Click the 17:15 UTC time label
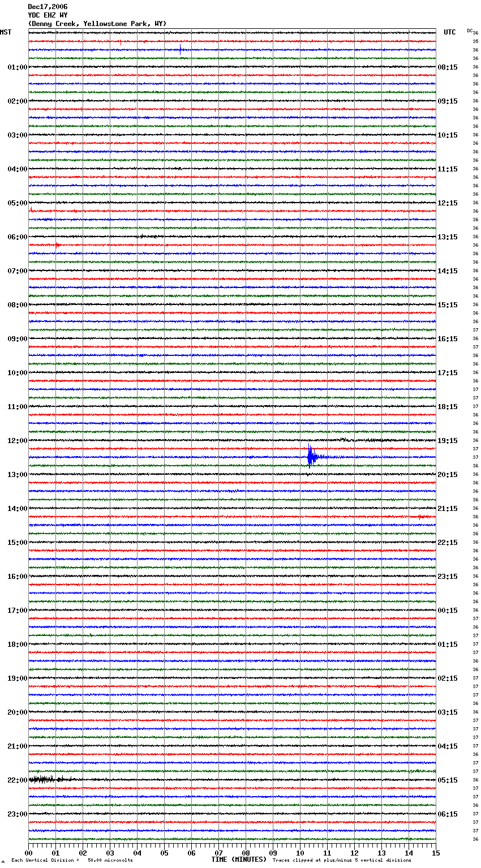This screenshot has height=868, width=481. [448, 373]
